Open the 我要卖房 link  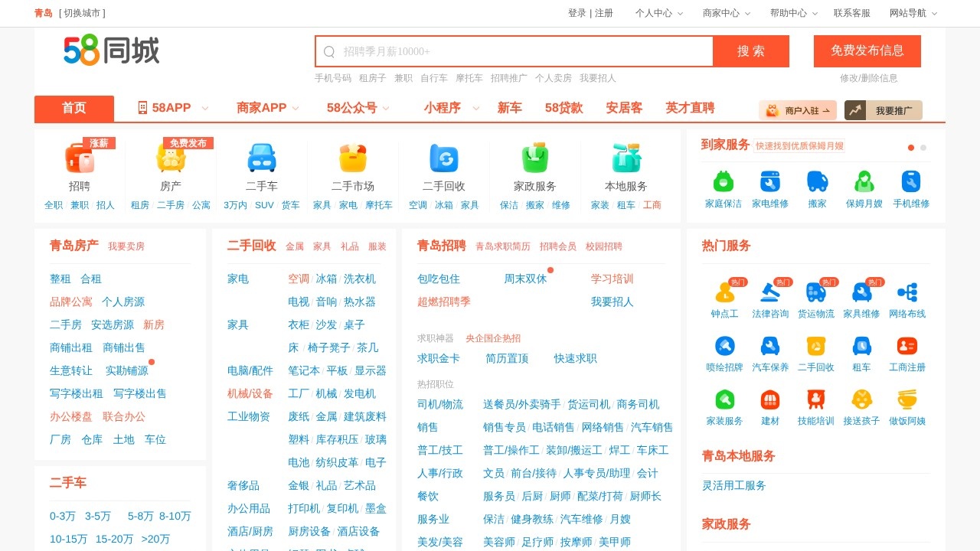[126, 246]
